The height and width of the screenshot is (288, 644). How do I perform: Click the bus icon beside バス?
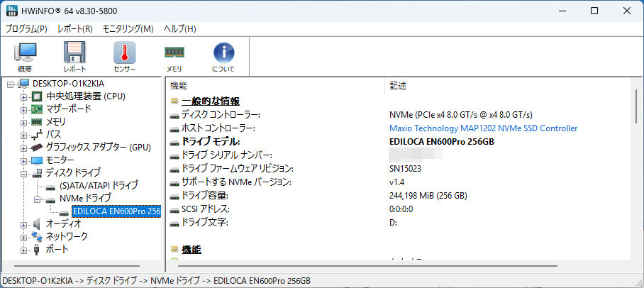[37, 135]
